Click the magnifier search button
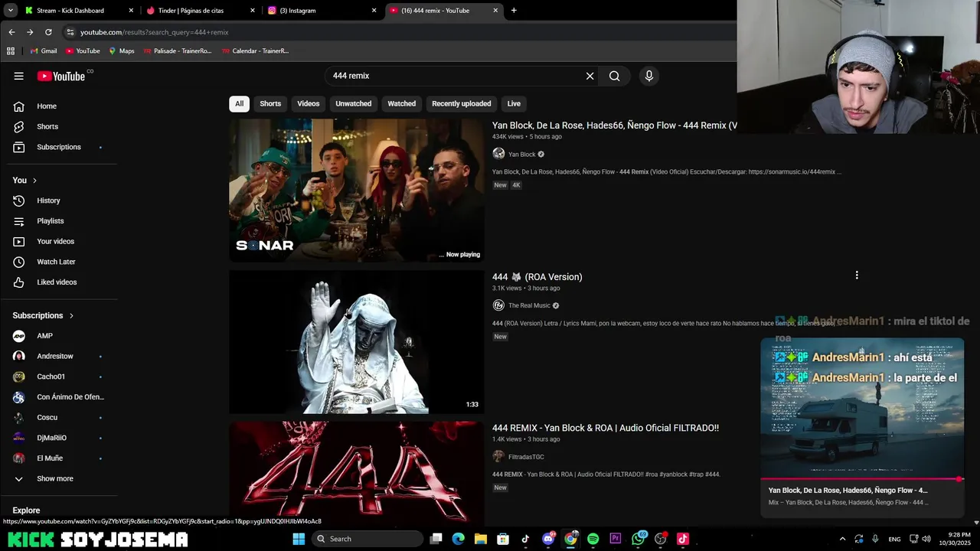Viewport: 980px width, 551px height. tap(614, 76)
